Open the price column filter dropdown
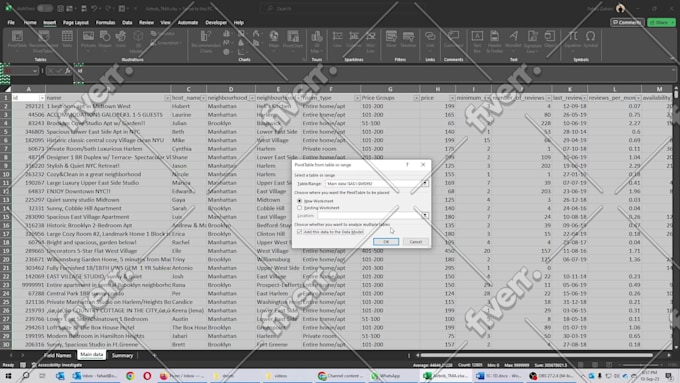 point(452,98)
